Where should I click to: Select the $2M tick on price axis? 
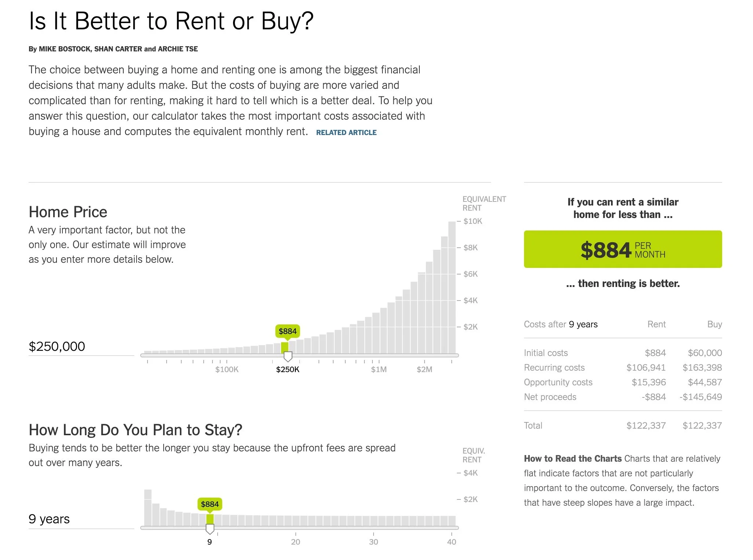[424, 370]
